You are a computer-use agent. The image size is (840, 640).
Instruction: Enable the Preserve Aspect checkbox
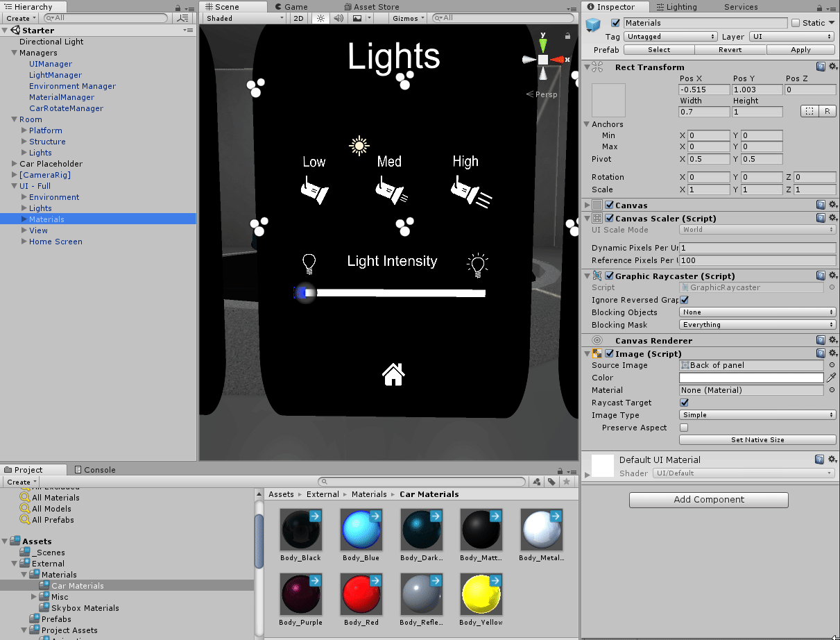point(684,428)
